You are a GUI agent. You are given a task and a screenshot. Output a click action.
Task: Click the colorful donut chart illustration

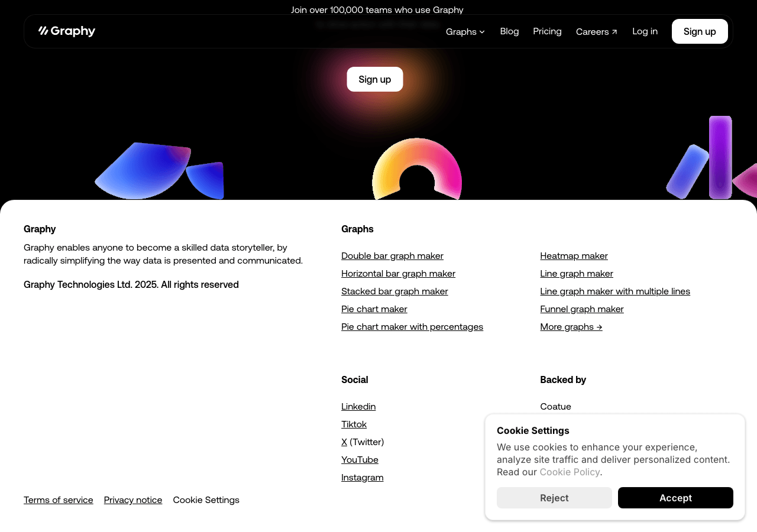(x=417, y=169)
